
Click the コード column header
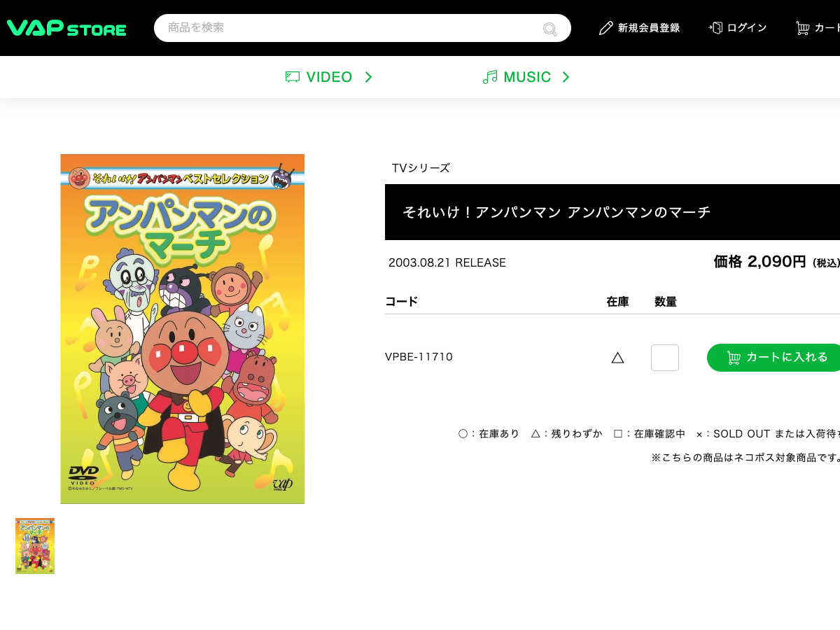401,302
